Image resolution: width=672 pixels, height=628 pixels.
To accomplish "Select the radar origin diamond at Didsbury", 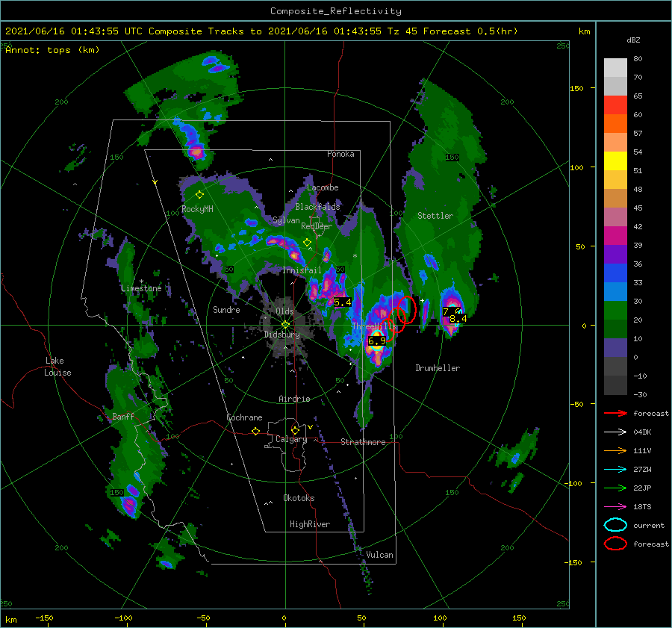I will (x=285, y=325).
